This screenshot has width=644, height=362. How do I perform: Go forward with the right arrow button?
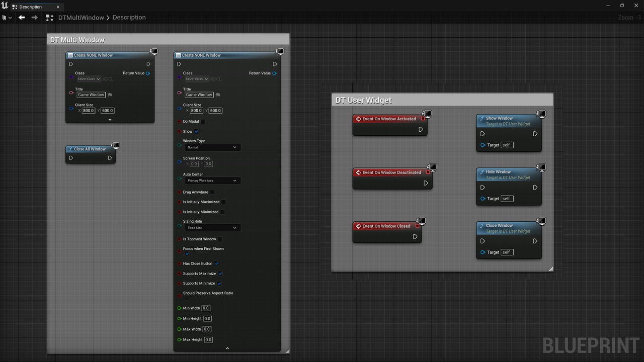coord(34,17)
